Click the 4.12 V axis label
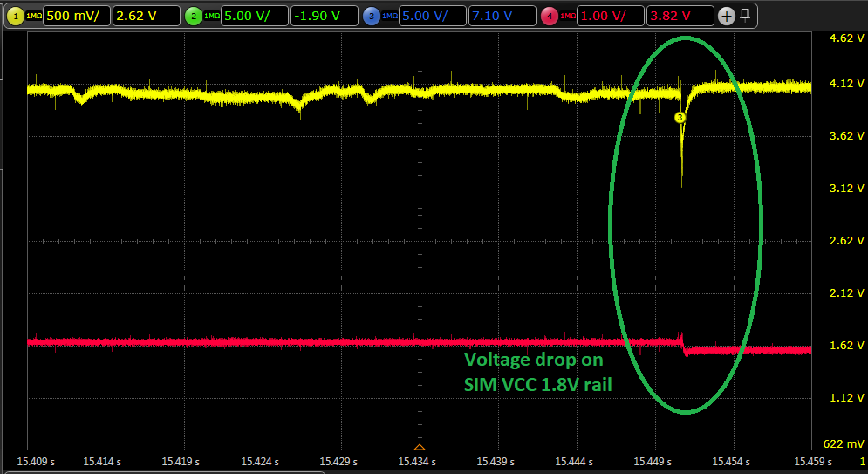 [847, 84]
